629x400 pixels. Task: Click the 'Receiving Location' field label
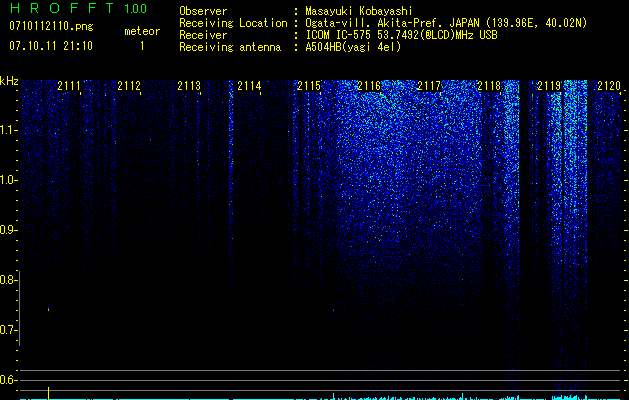pyautogui.click(x=233, y=23)
